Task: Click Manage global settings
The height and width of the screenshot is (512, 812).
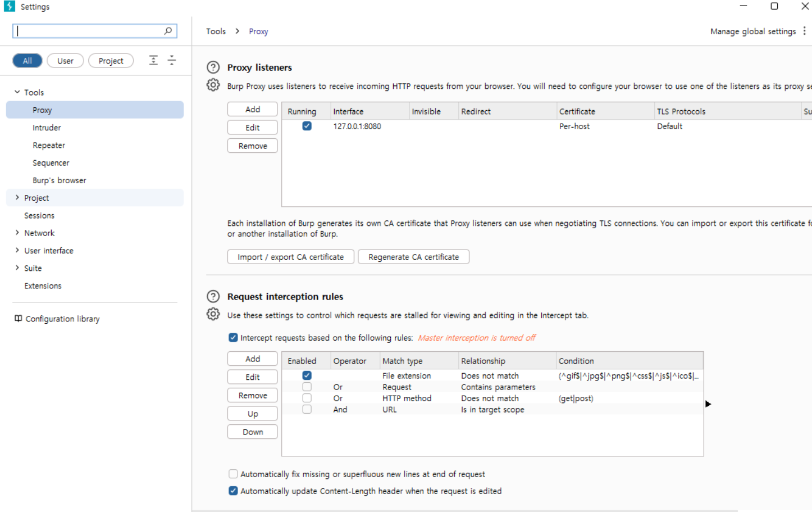Action: pyautogui.click(x=752, y=31)
